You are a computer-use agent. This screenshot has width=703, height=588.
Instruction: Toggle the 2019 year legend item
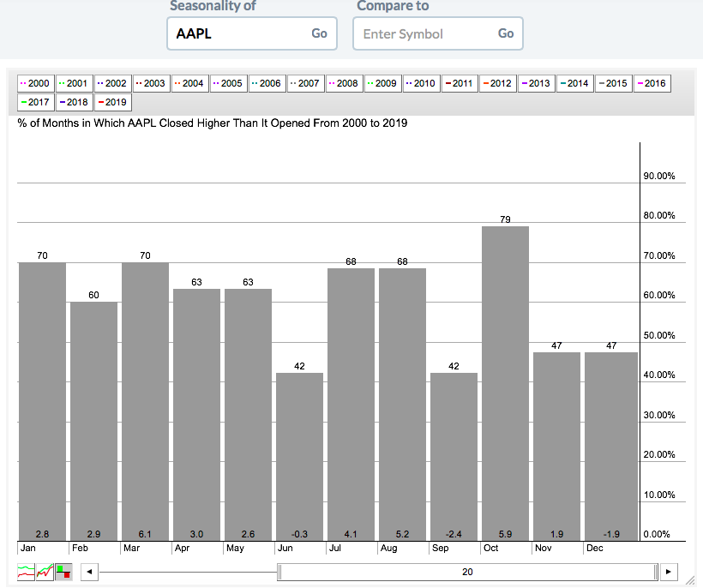113,102
